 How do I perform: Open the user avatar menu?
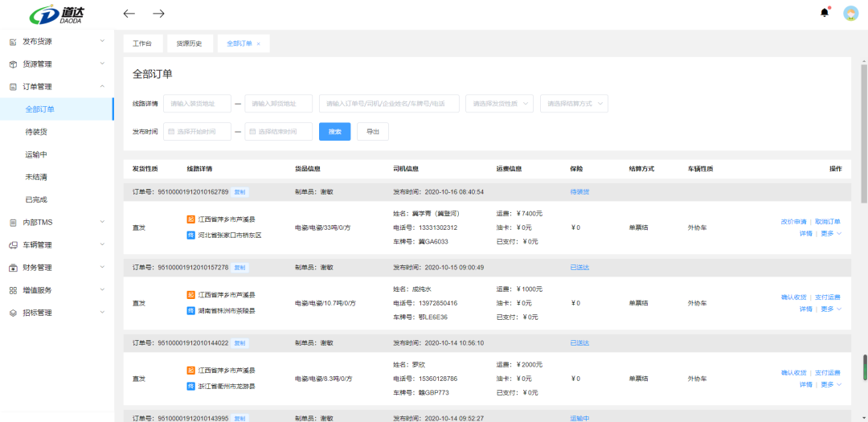[x=850, y=14]
